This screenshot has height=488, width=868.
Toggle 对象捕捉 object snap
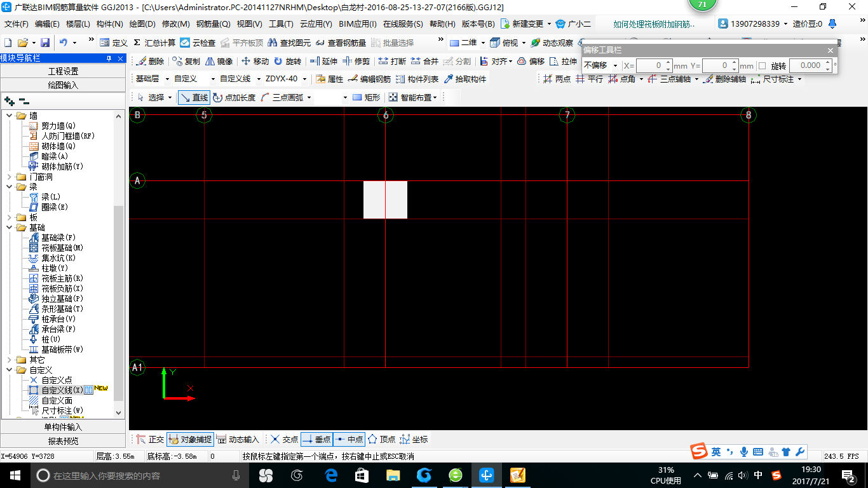[189, 439]
